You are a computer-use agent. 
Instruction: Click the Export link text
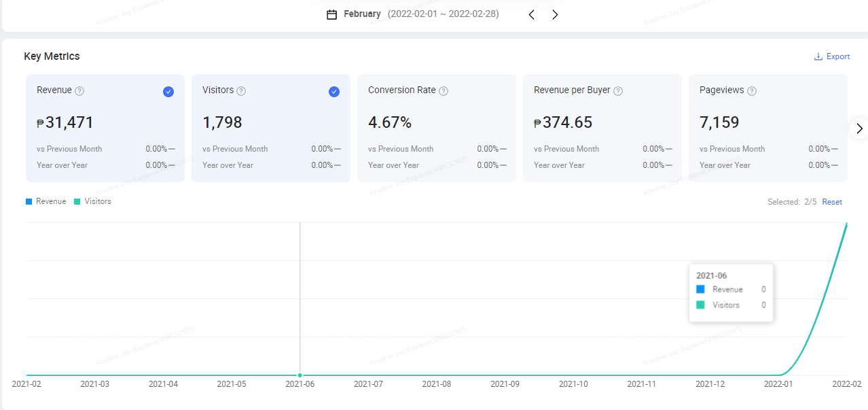(838, 56)
